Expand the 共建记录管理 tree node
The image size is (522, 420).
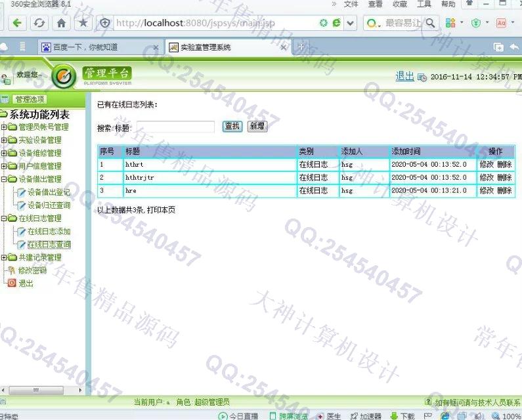4,258
